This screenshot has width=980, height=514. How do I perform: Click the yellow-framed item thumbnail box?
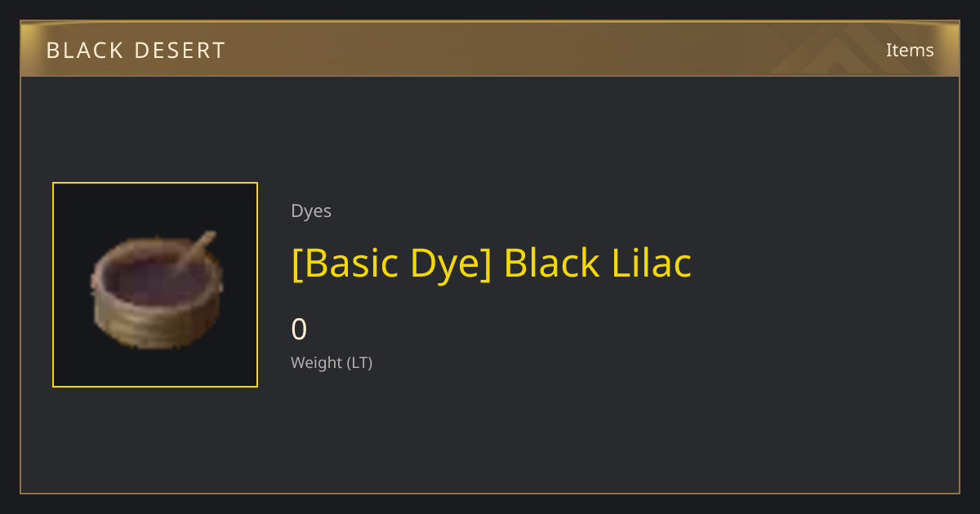pos(155,285)
